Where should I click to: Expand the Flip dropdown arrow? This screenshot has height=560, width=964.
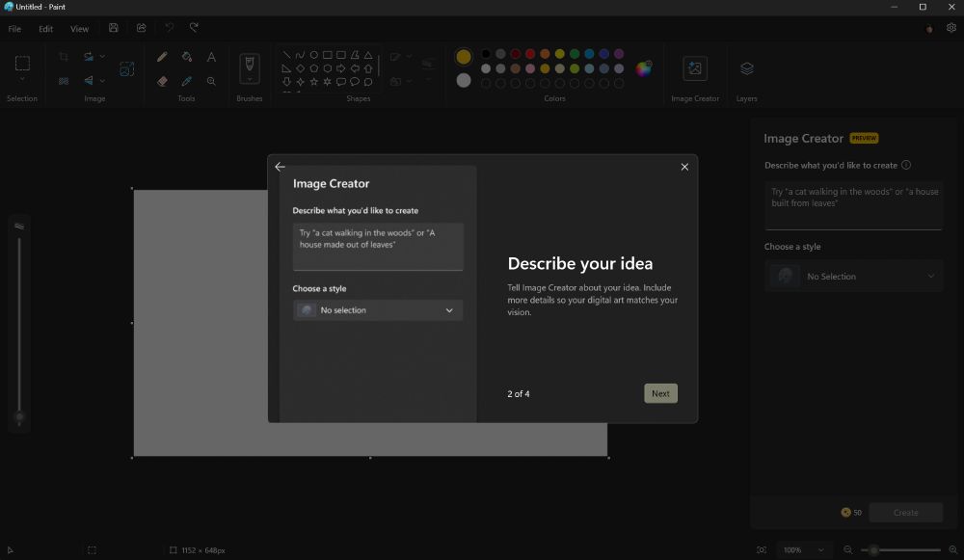click(x=102, y=81)
